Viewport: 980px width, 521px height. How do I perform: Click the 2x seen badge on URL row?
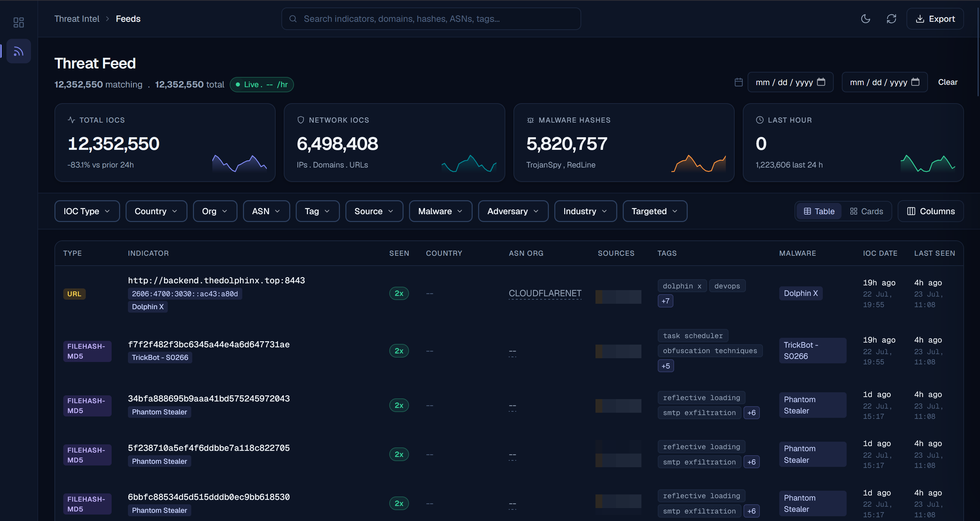[x=399, y=293]
